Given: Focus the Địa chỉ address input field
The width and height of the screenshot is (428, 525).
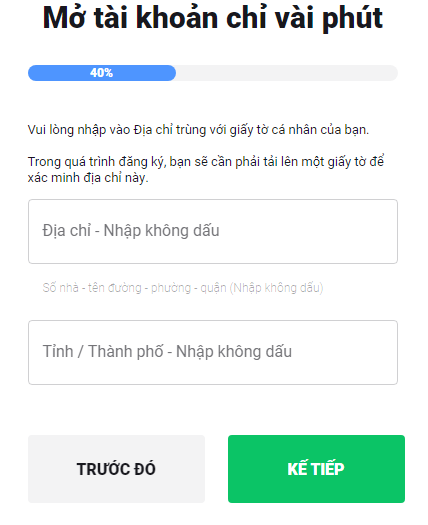Looking at the screenshot, I should pos(213,231).
